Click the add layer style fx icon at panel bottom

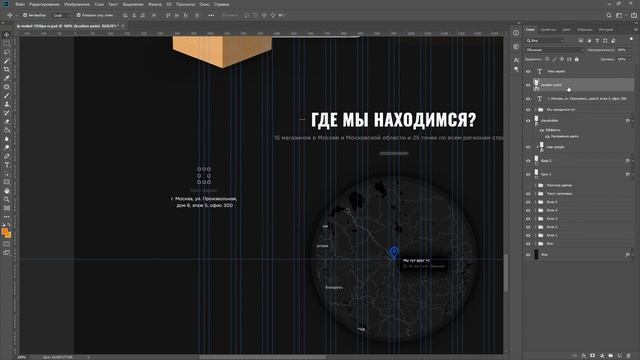point(584,356)
